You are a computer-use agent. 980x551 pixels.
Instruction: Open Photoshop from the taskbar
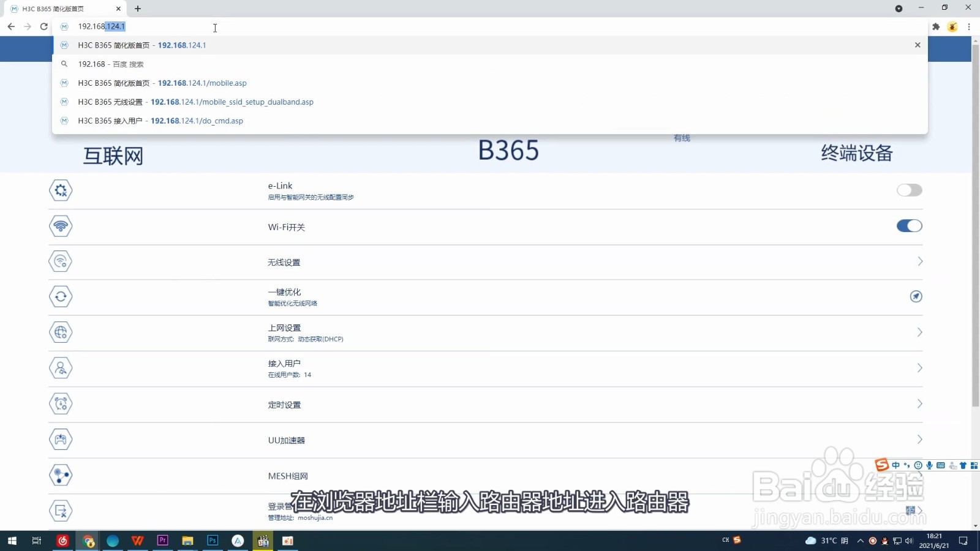point(213,541)
